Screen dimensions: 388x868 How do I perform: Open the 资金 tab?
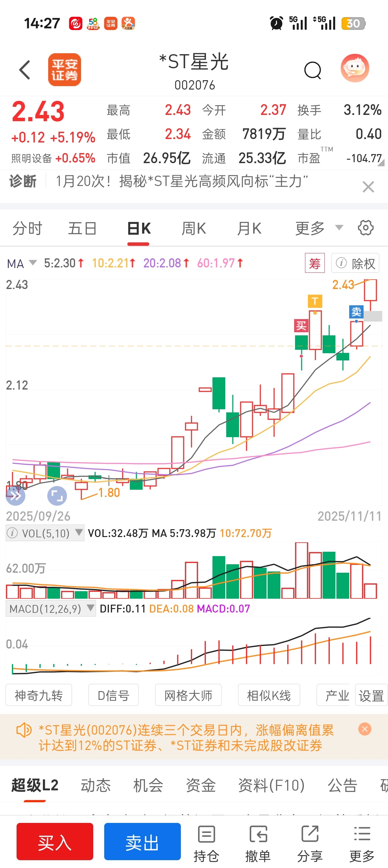pyautogui.click(x=201, y=785)
